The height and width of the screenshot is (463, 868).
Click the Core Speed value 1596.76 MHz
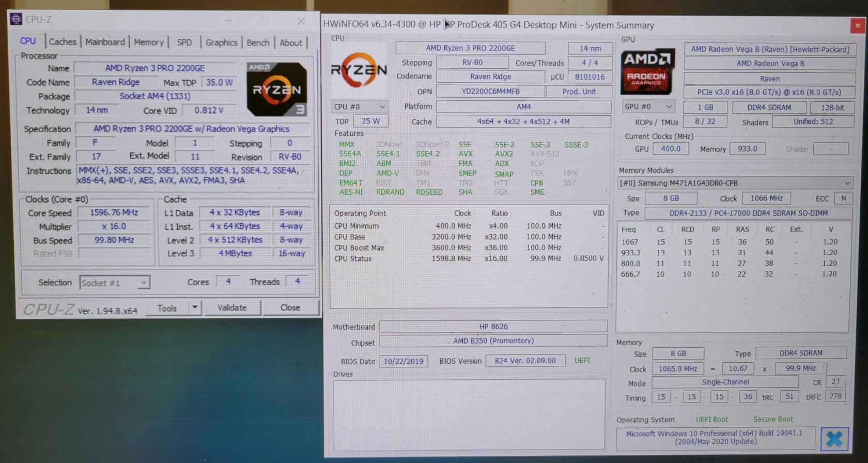(114, 212)
